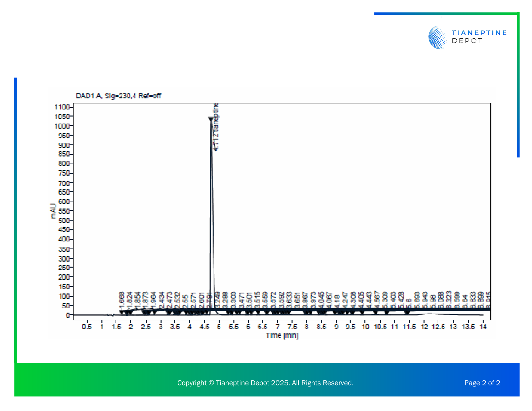Image resolution: width=532 pixels, height=411 pixels.
Task: Click the Page 2 of 2 indicator
Action: 482,383
